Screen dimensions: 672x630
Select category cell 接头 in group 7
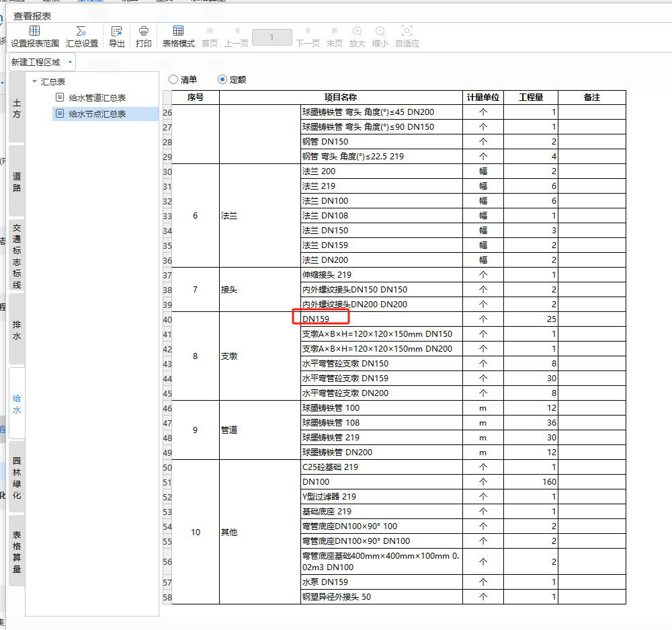(x=259, y=290)
